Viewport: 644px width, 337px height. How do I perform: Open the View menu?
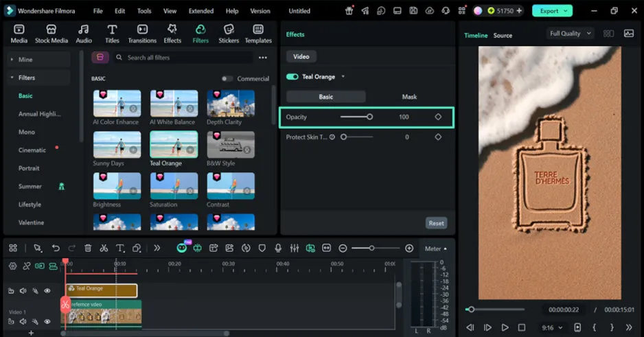170,11
